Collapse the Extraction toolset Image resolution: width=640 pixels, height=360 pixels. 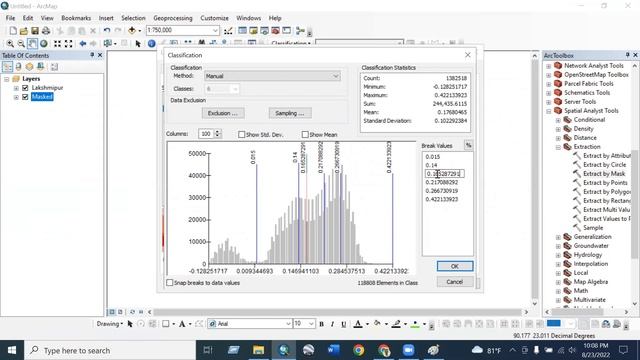[x=558, y=147]
